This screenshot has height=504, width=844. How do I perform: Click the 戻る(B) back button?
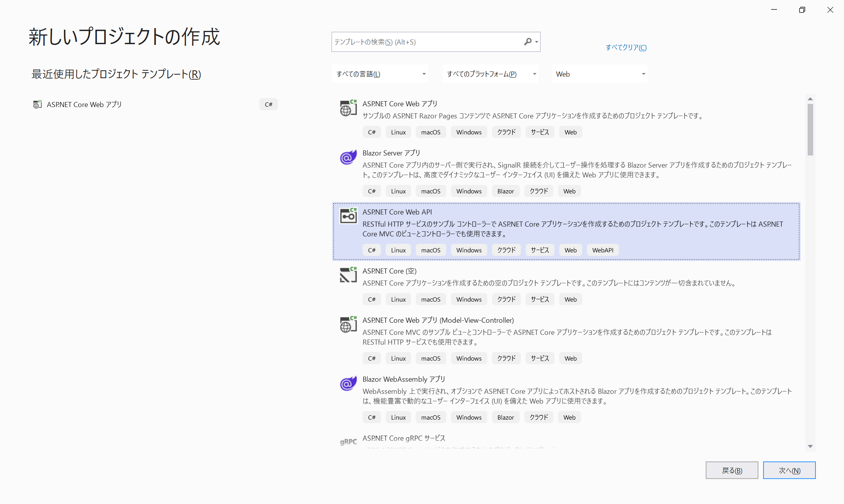coord(732,470)
